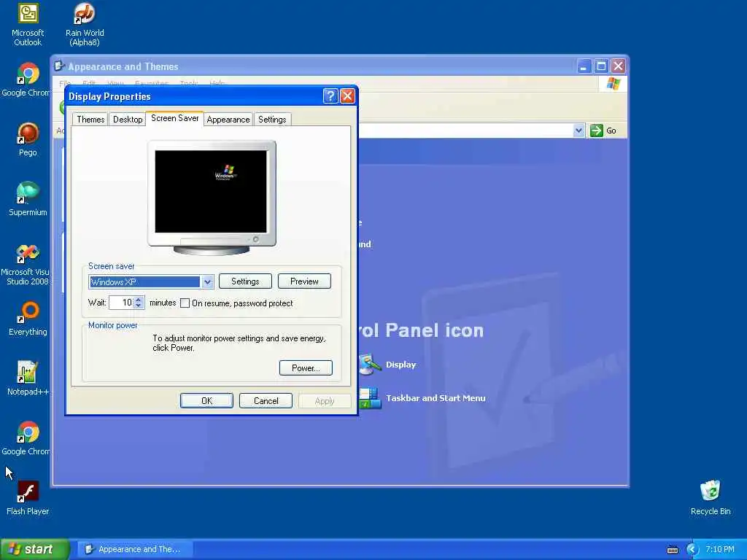Click the Display control panel icon
The height and width of the screenshot is (560, 747).
tap(370, 365)
